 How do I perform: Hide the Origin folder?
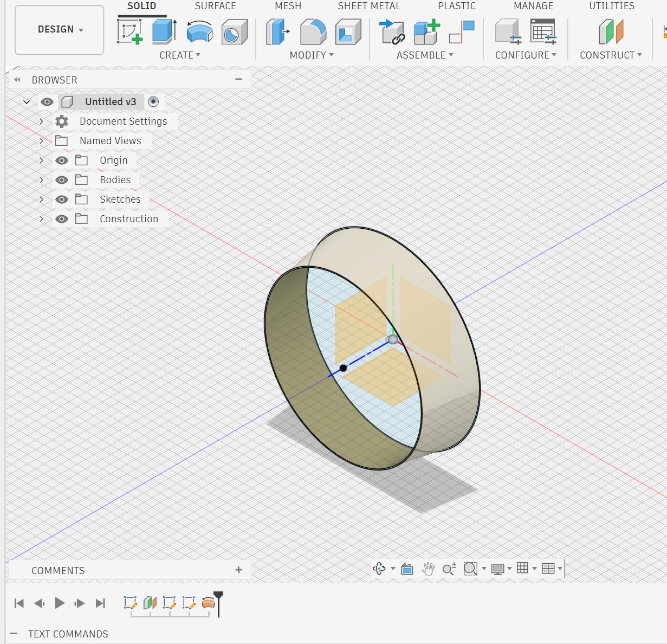click(62, 160)
